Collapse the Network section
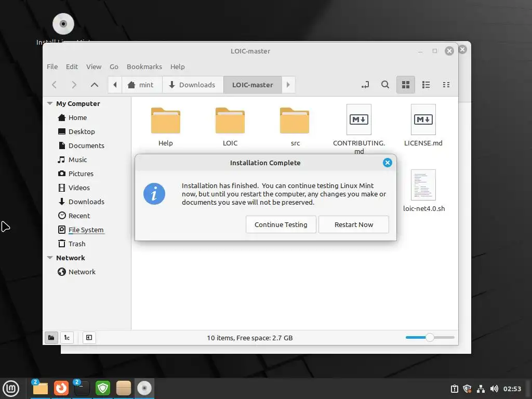 50,258
